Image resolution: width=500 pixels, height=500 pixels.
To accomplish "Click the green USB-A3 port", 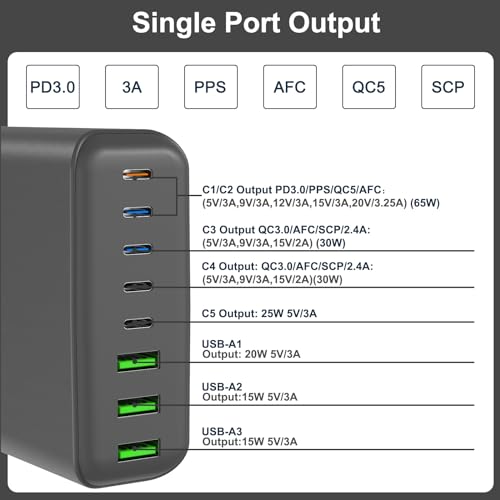I will click(x=138, y=450).
